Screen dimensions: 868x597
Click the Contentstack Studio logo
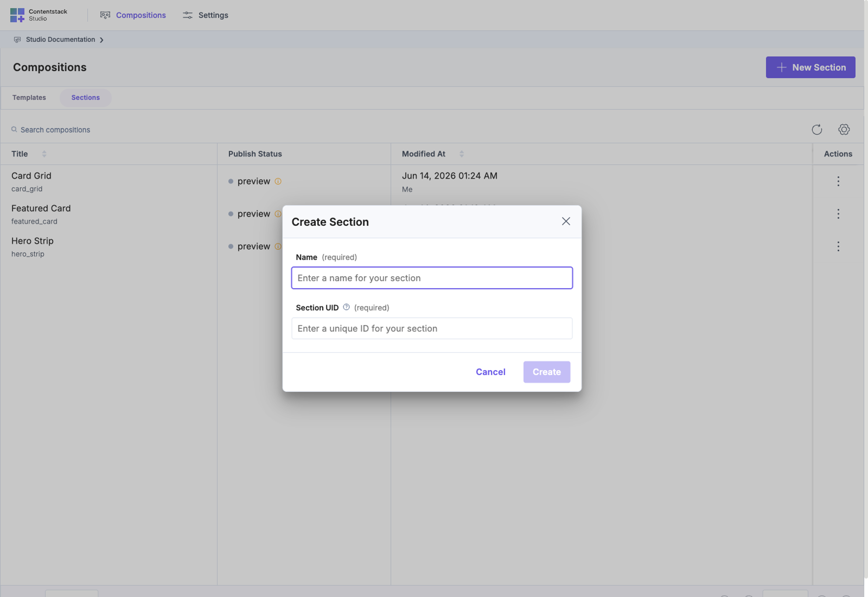coord(38,15)
